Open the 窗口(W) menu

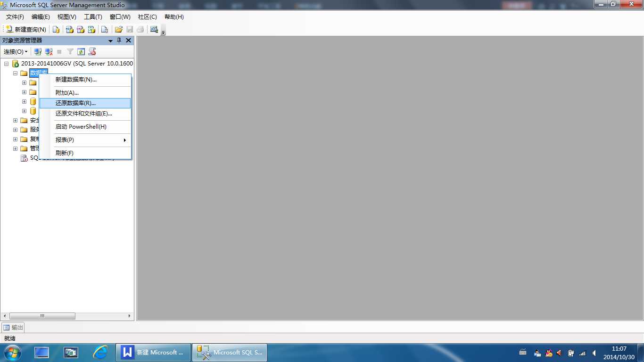(x=120, y=17)
